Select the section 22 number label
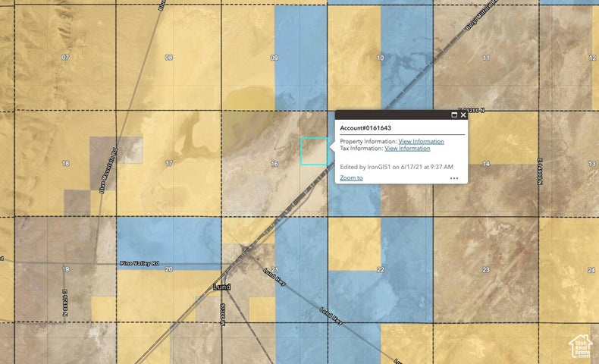 (380, 269)
